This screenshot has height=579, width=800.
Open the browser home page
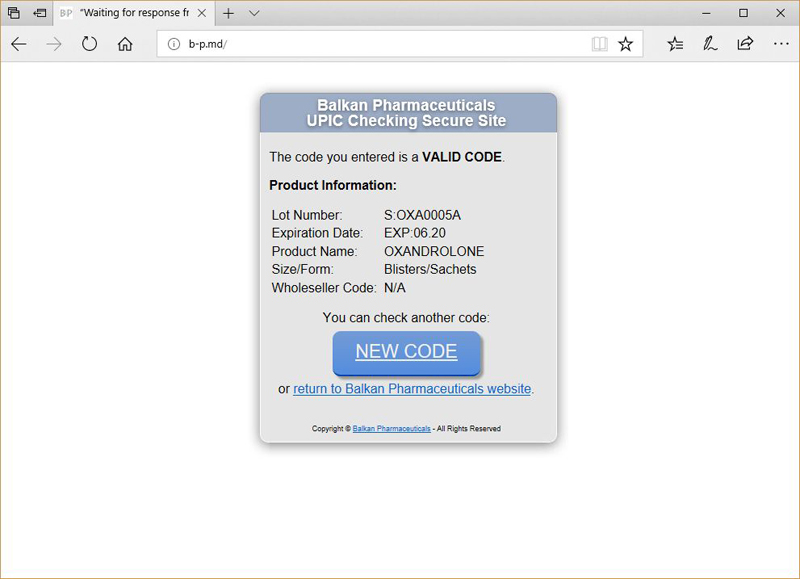coord(125,44)
